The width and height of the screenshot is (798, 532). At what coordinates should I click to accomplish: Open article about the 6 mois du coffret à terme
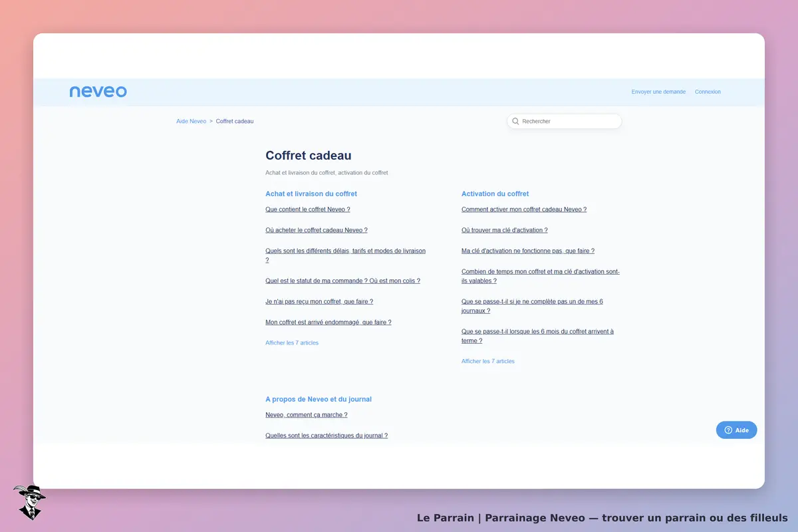538,336
